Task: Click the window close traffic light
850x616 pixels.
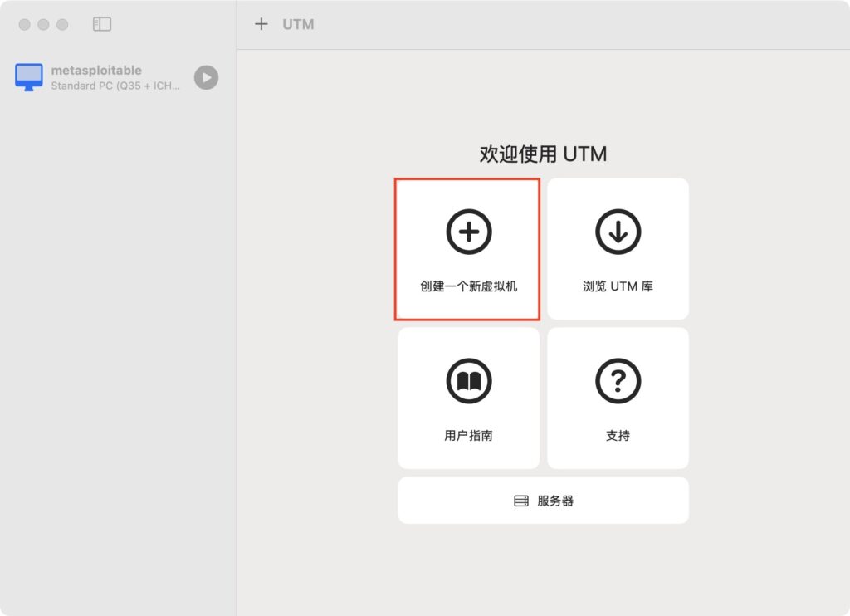Action: tap(24, 24)
